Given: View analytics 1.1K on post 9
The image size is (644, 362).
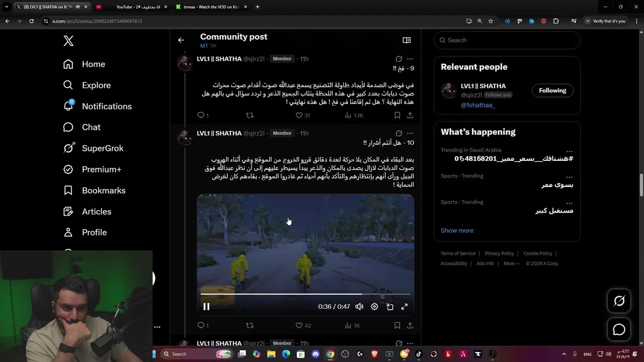Looking at the screenshot, I should (354, 115).
